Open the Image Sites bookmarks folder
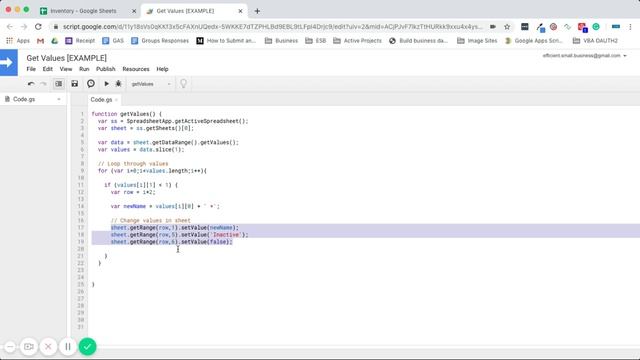 477,40
